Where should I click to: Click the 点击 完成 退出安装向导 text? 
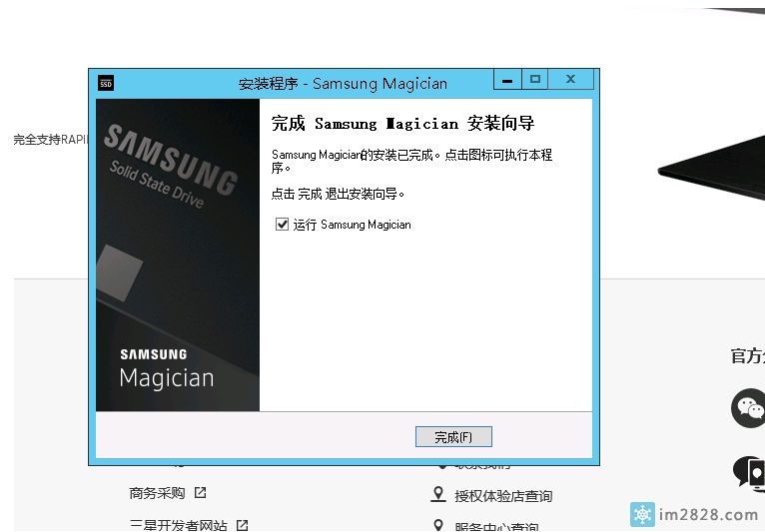tap(338, 194)
